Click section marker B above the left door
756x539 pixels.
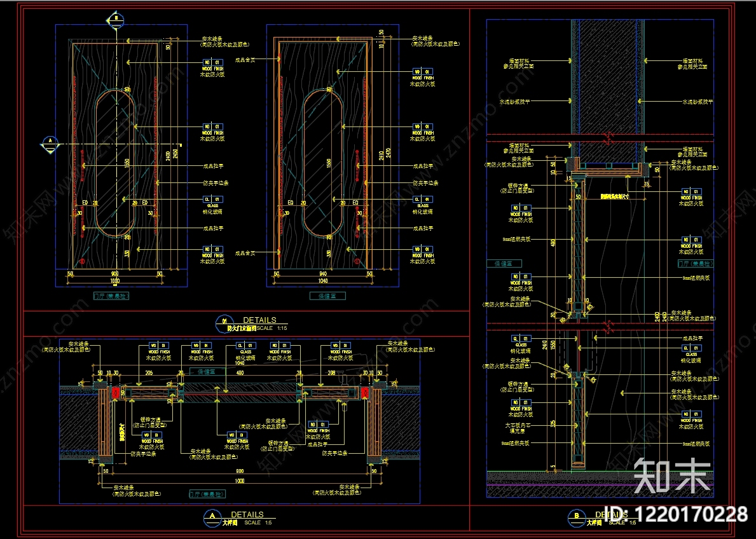coord(115,20)
